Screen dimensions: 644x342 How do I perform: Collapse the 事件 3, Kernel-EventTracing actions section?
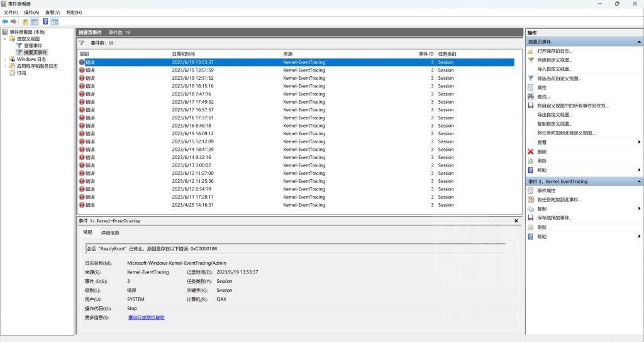(x=639, y=182)
